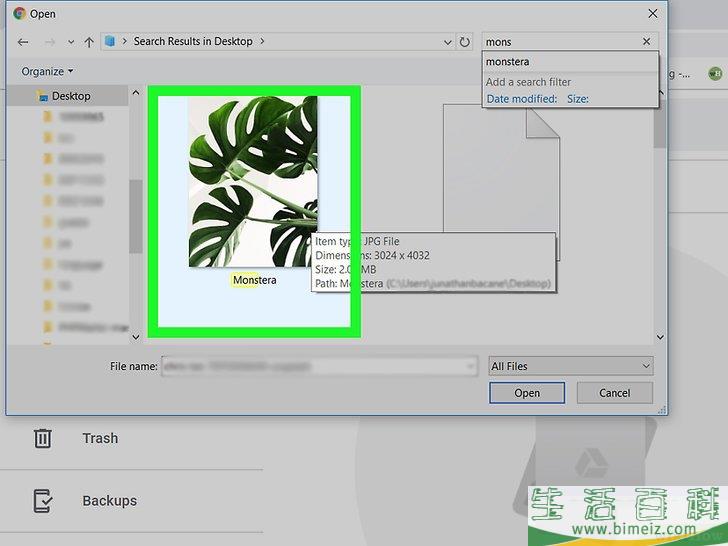Add Size search filter

coord(578,99)
